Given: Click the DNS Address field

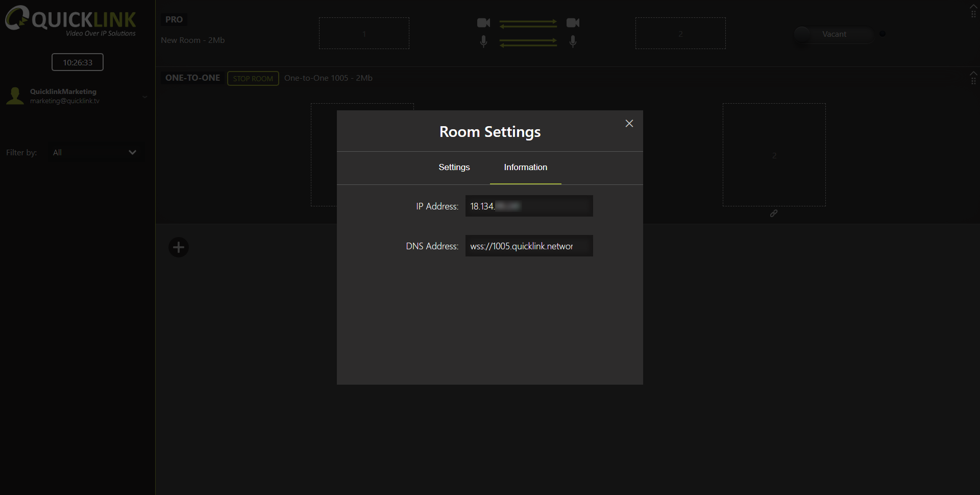Looking at the screenshot, I should coord(529,246).
